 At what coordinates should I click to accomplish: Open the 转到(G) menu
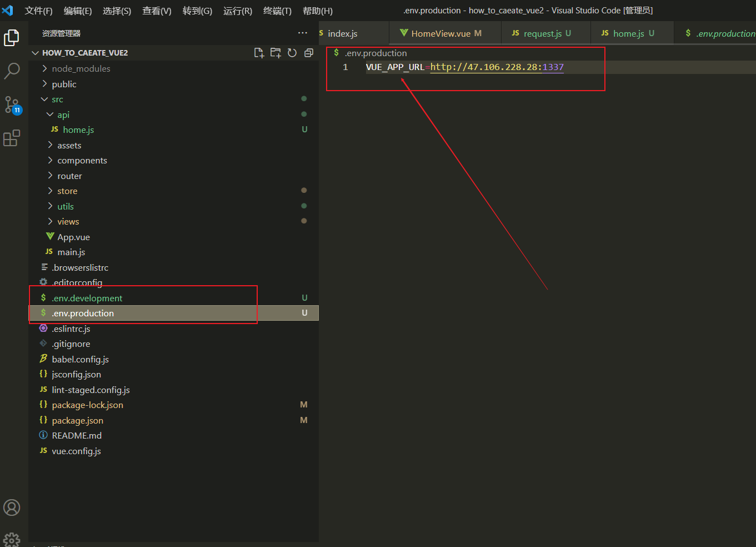197,11
